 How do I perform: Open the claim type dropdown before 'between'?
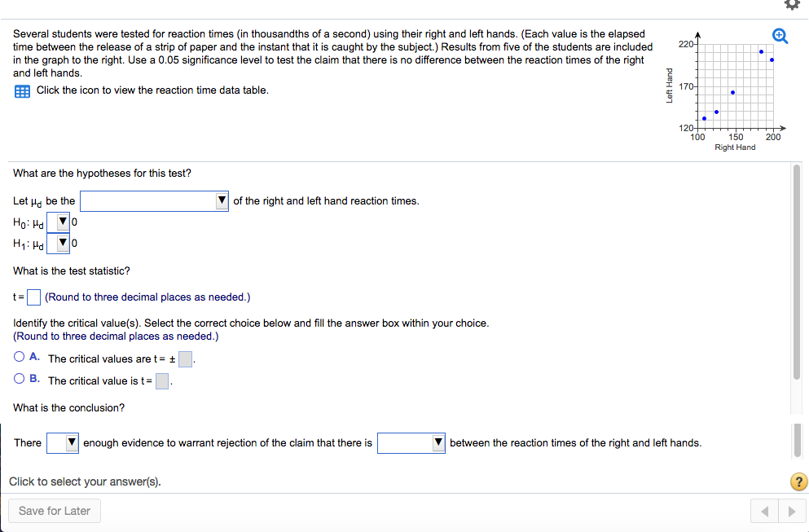tap(411, 442)
